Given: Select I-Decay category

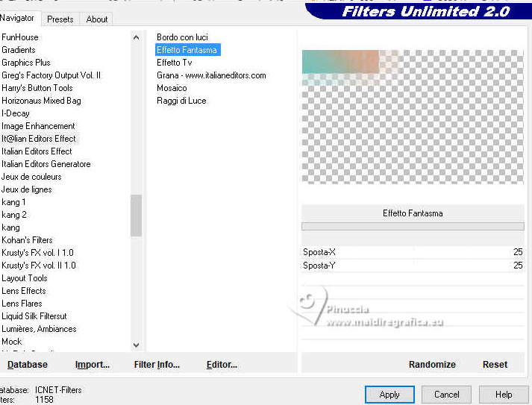Looking at the screenshot, I should (x=16, y=113).
